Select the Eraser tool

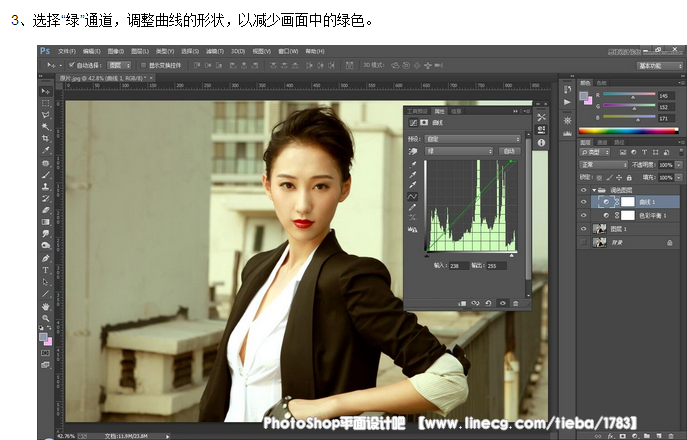pos(46,210)
